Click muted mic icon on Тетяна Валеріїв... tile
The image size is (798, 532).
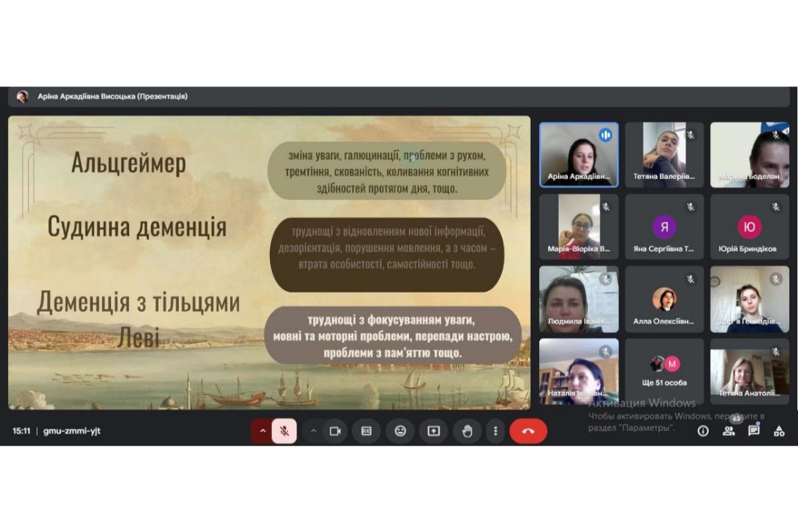pos(690,135)
